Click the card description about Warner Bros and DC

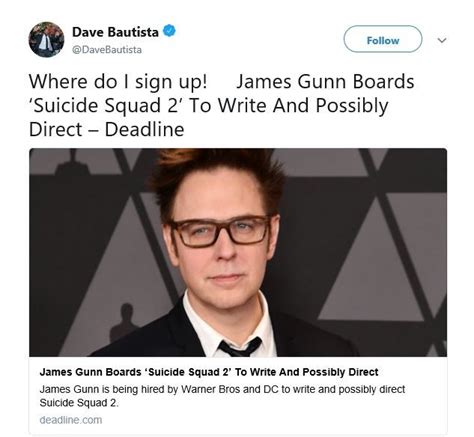point(222,396)
